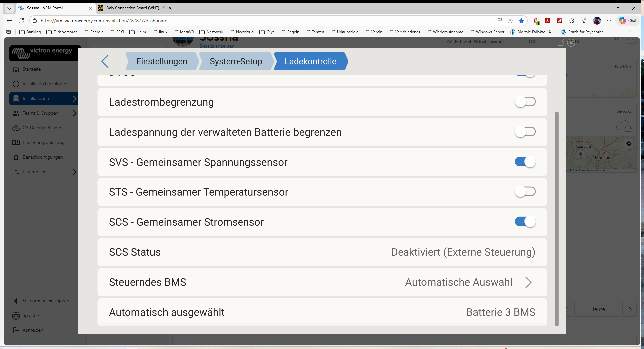
Task: Turn off SCS Gemeinsamer Stromsensor switch
Action: pyautogui.click(x=525, y=222)
